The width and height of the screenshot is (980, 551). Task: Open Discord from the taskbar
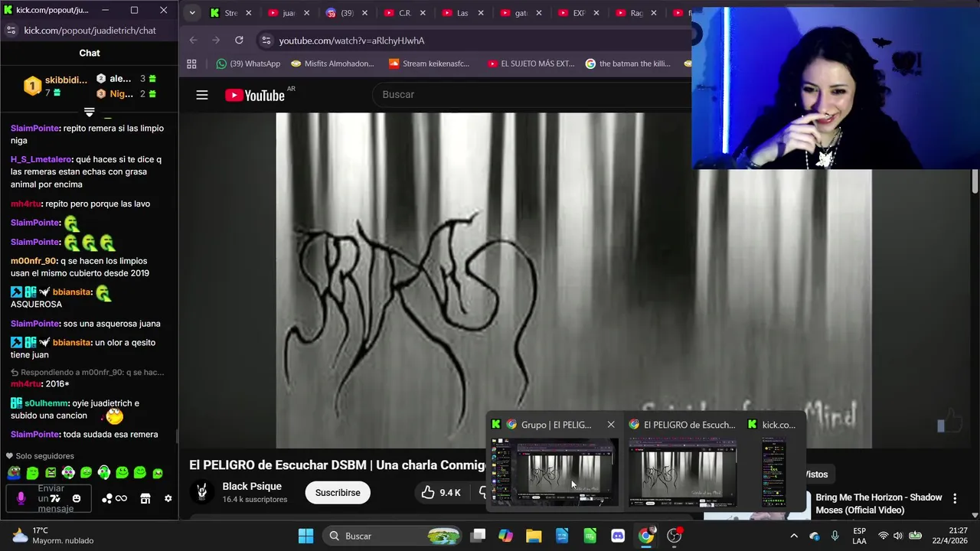tap(618, 536)
